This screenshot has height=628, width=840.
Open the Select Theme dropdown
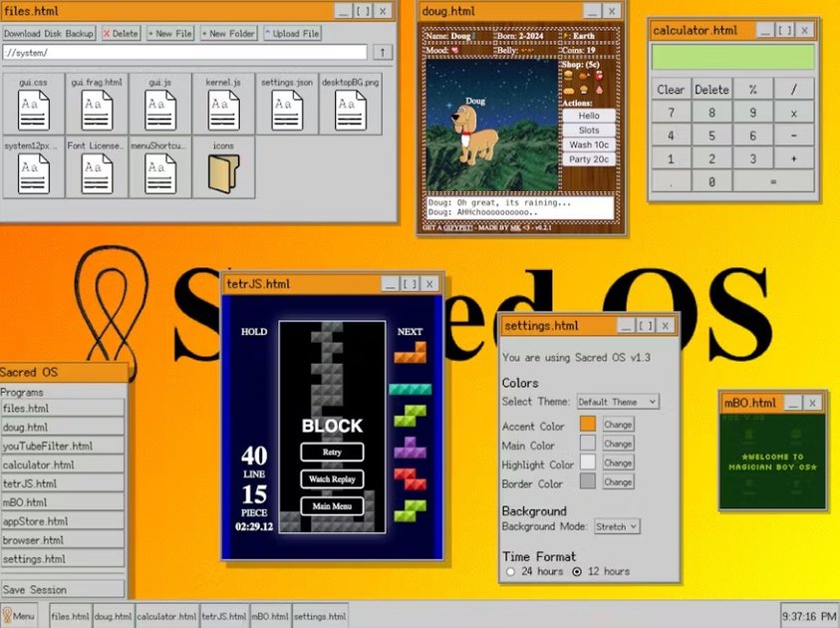[617, 402]
